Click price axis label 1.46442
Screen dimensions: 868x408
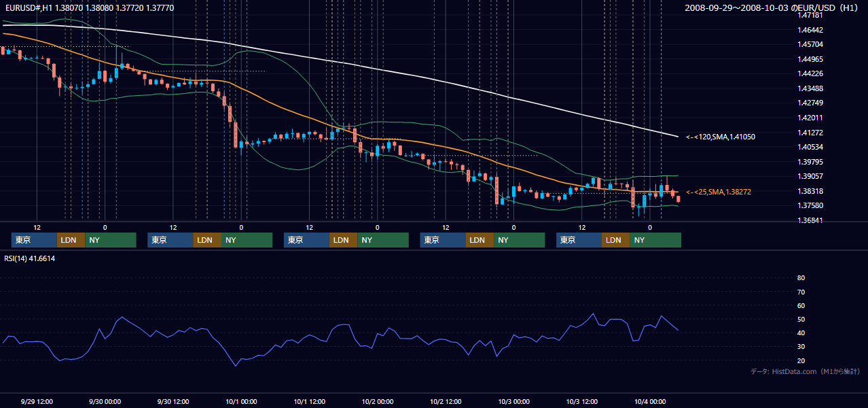tap(810, 30)
